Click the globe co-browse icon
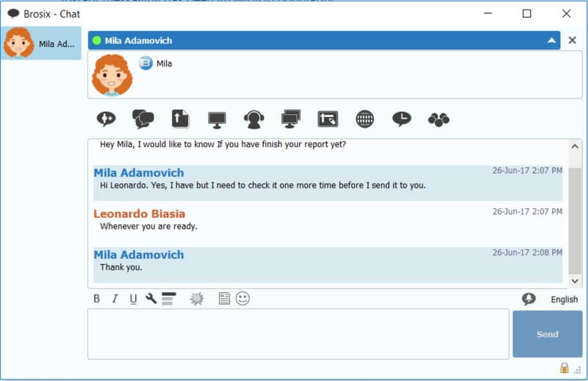This screenshot has width=588, height=381. click(x=365, y=119)
